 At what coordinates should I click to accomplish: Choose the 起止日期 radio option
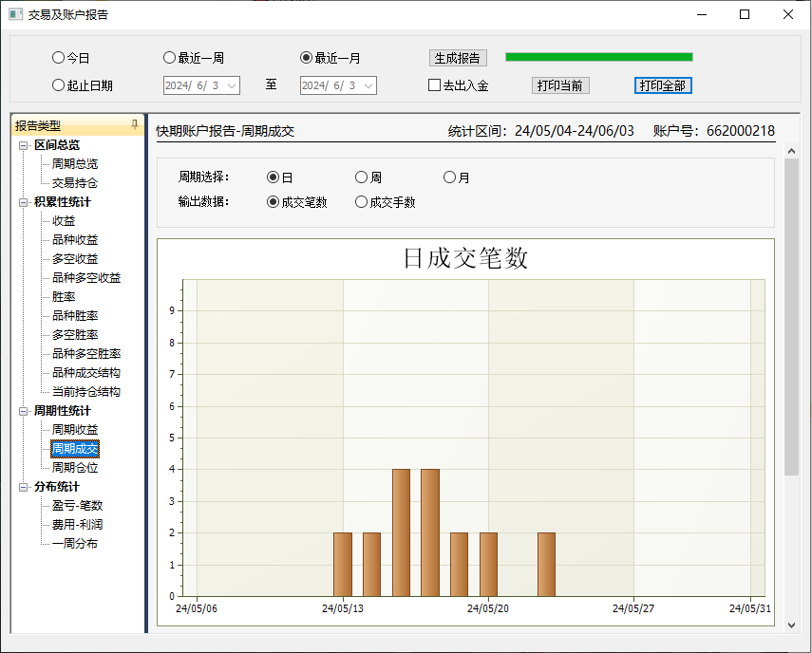[x=59, y=85]
